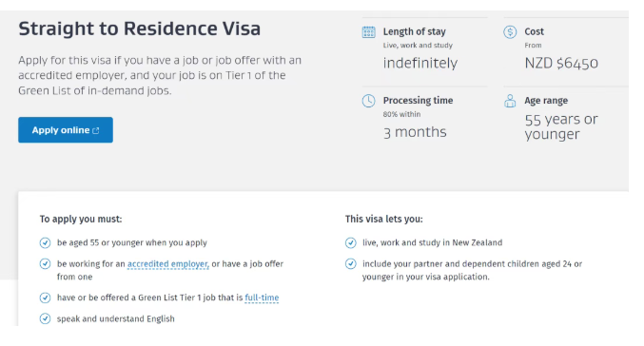Screen dimensions: 644x346
Task: Click the dollar icon beside Cost
Action: (510, 32)
